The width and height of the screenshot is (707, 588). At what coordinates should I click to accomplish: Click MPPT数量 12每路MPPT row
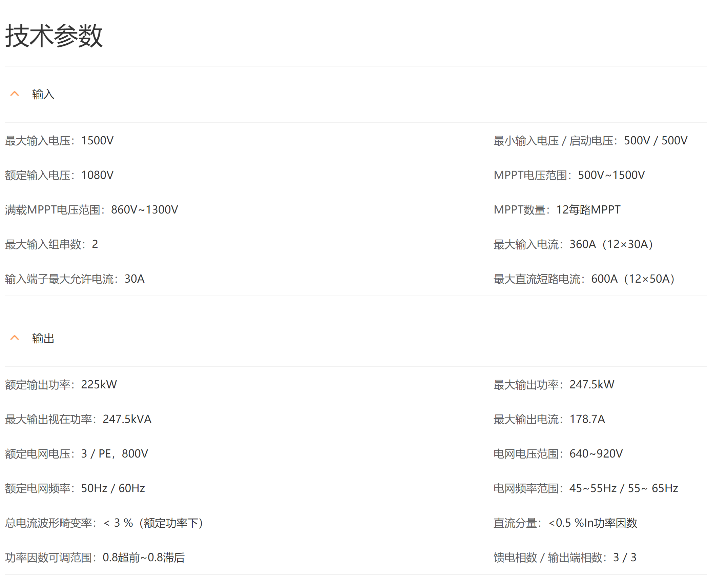pos(557,210)
